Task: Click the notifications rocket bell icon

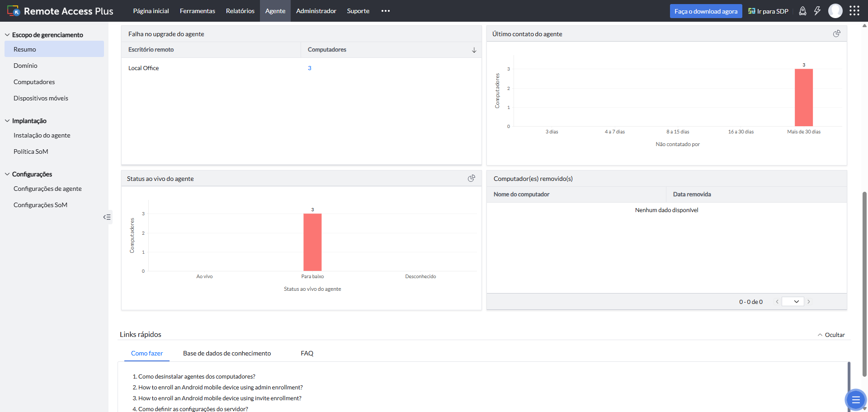Action: coord(802,11)
